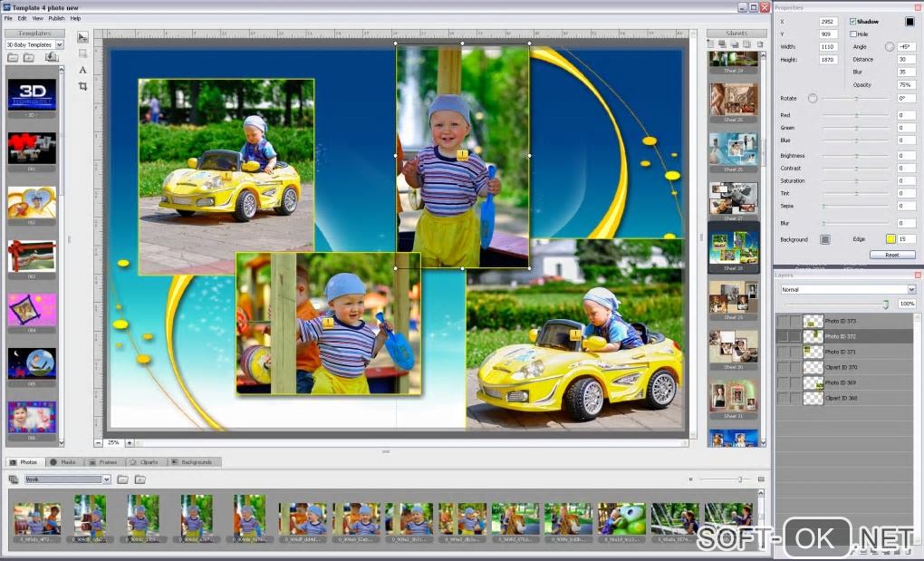Switch to the Cliparts tab
The height and width of the screenshot is (561, 924).
pos(143,462)
